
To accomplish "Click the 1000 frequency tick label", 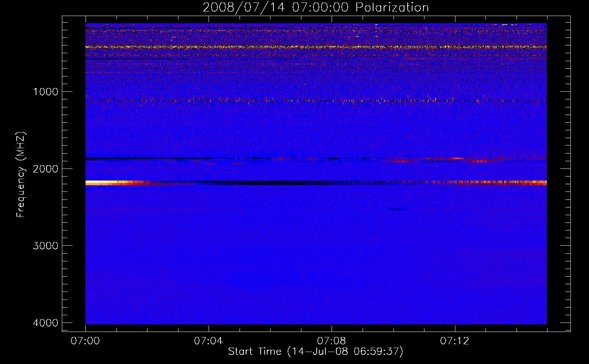I will 46,92.
